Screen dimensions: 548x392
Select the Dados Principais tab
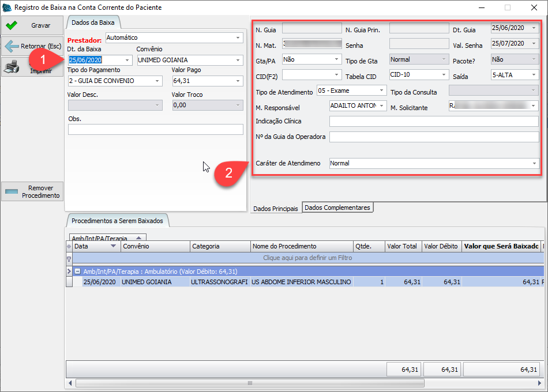[x=276, y=208]
